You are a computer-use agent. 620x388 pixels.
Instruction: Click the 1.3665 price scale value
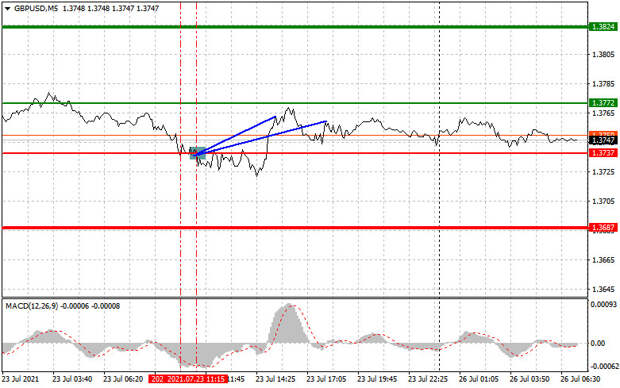(603, 260)
